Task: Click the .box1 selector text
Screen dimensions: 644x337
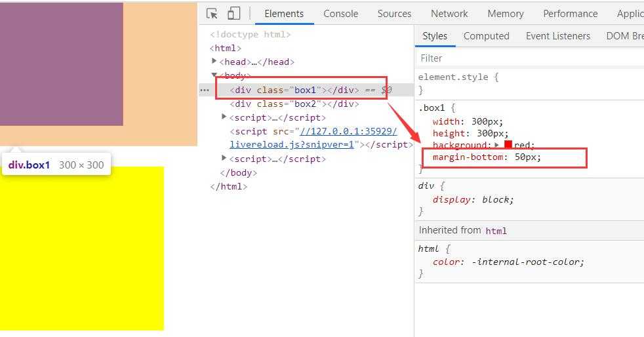Action: (432, 108)
